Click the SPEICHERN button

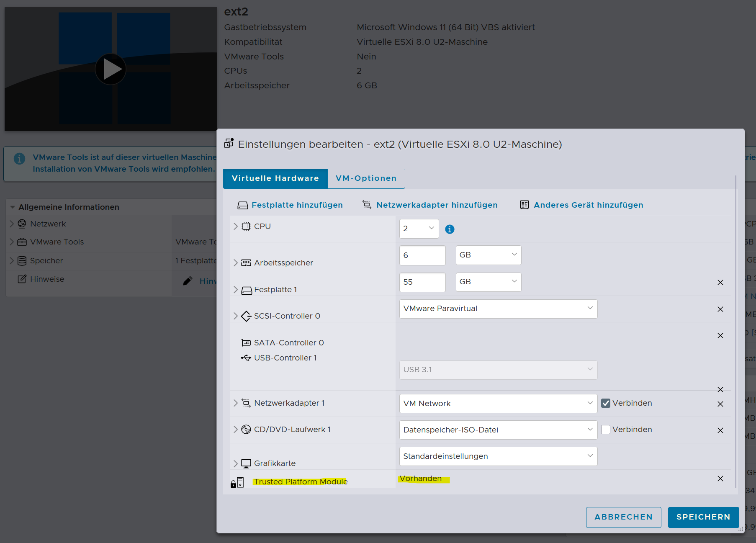[703, 517]
